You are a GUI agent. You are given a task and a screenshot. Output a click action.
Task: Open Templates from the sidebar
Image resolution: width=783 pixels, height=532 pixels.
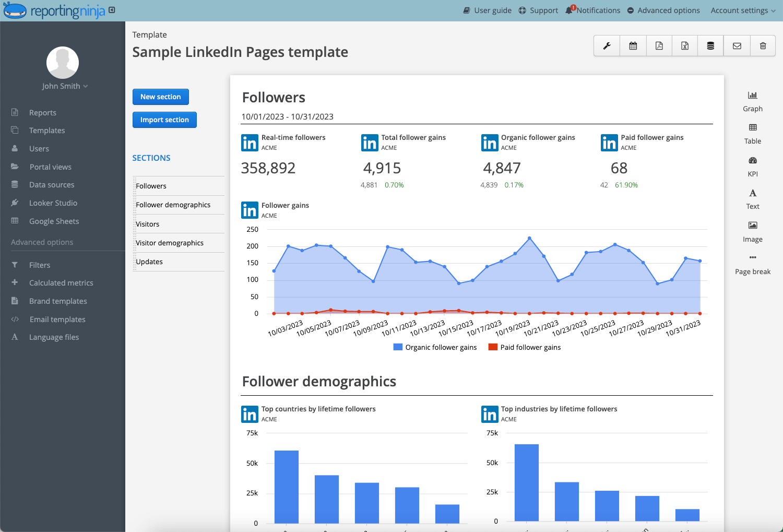coord(47,130)
